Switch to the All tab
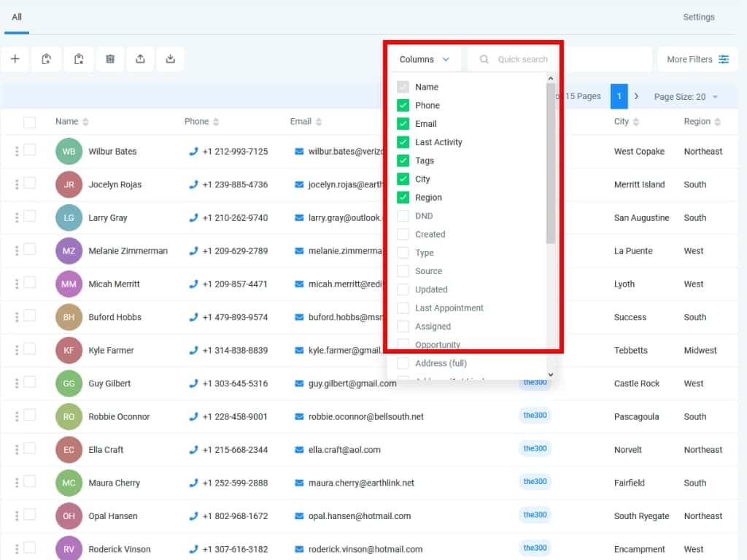The width and height of the screenshot is (747, 560). (17, 17)
